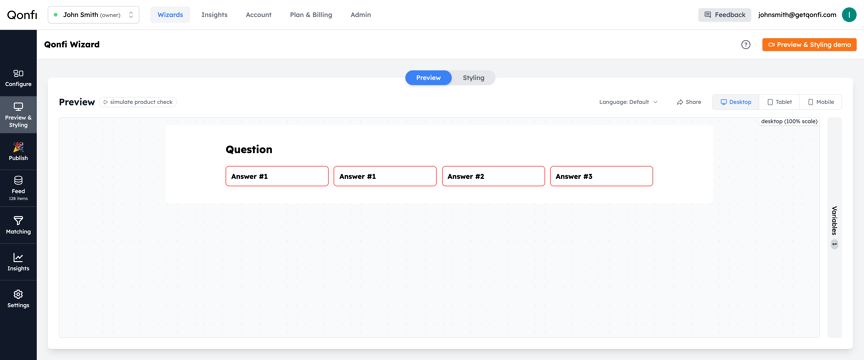Viewport: 864px width, 360px height.
Task: Click the user avatar icon
Action: (x=849, y=15)
